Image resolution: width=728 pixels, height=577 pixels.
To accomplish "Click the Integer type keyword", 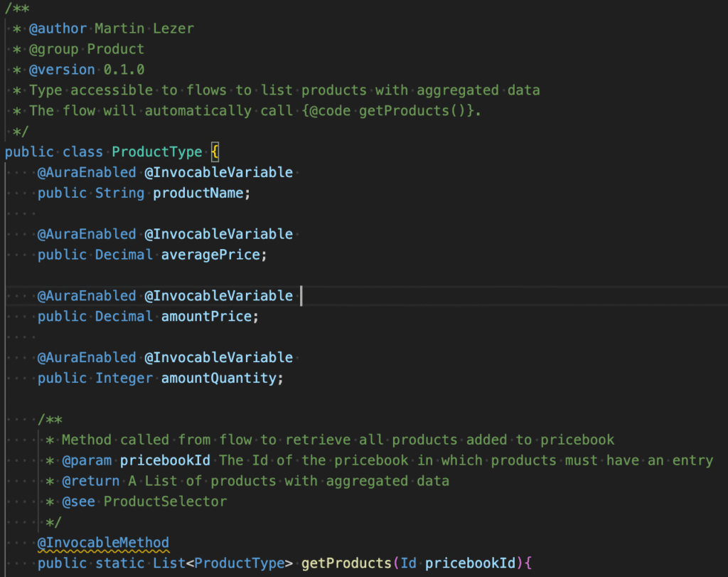I will (x=124, y=378).
